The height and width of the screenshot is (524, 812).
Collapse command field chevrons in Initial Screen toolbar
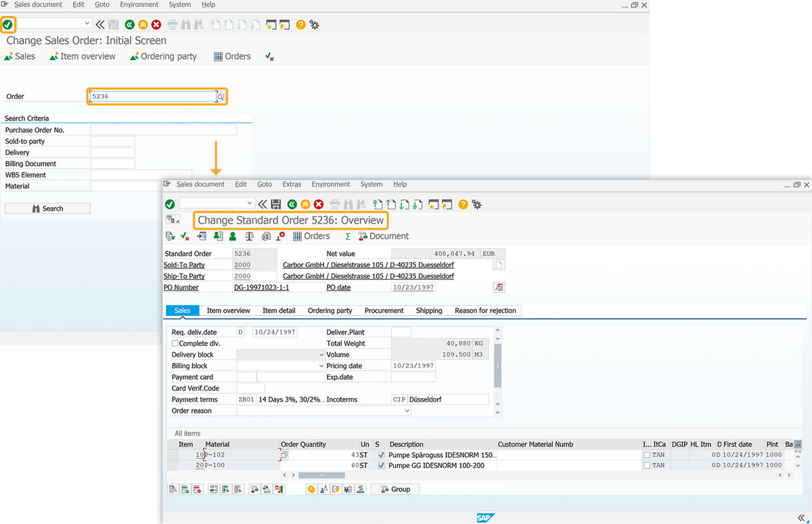100,24
